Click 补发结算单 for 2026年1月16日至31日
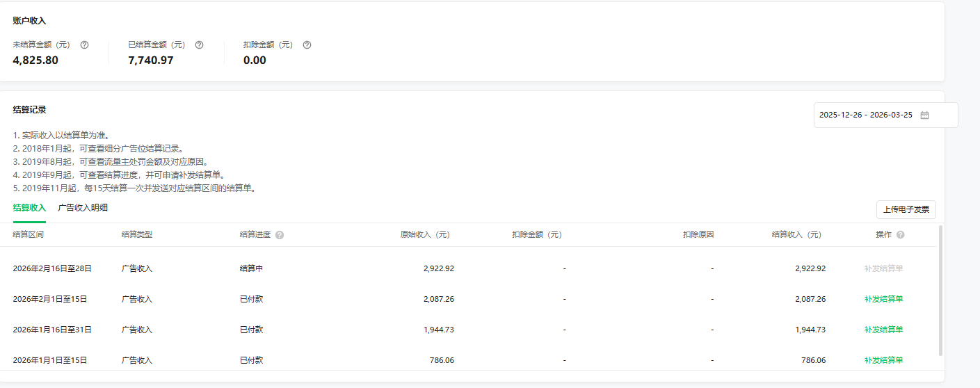Image resolution: width=980 pixels, height=388 pixels. [x=883, y=330]
